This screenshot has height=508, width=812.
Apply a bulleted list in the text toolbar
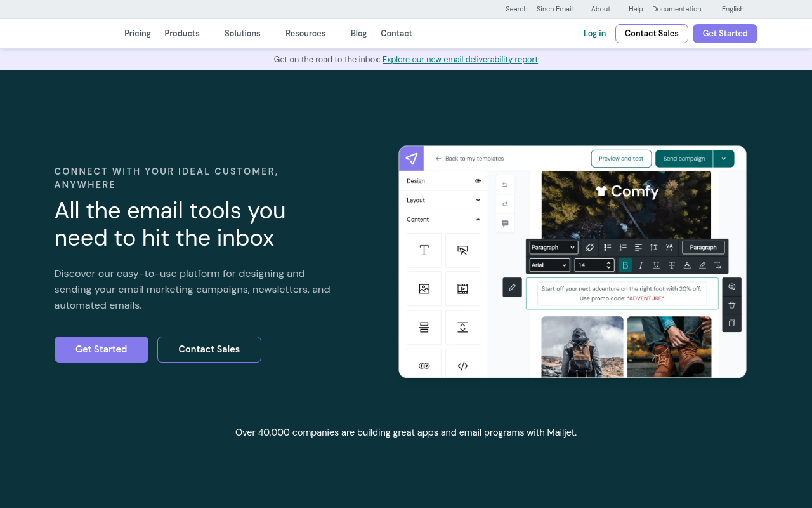[608, 248]
